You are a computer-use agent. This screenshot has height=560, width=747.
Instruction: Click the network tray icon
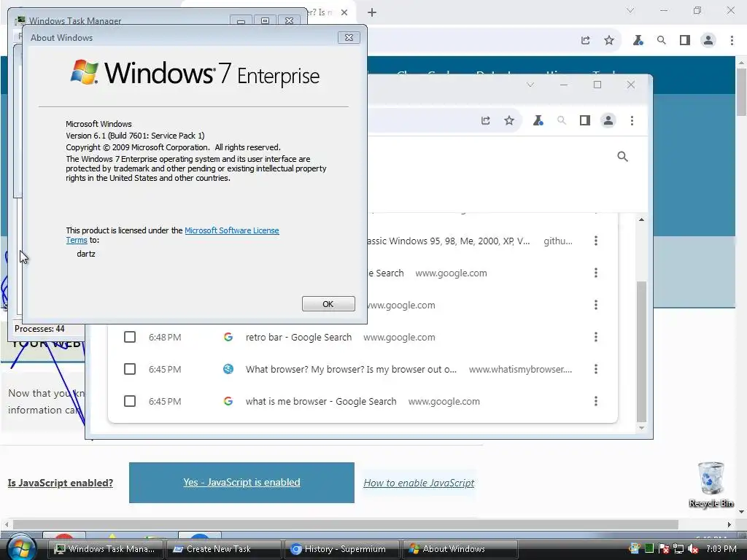[678, 549]
